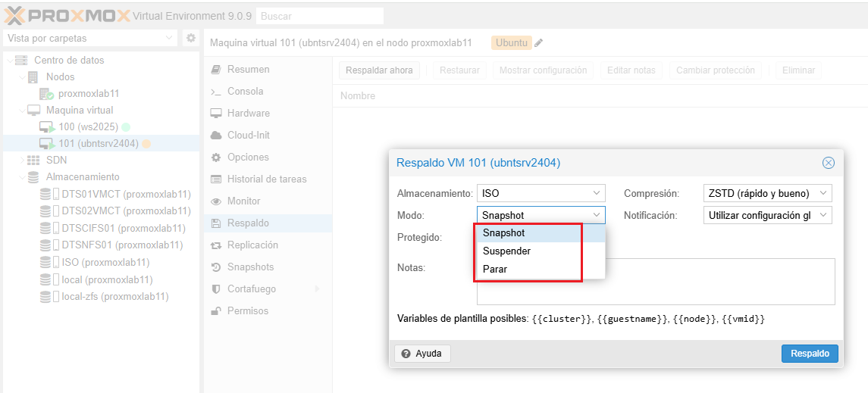The width and height of the screenshot is (868, 393).
Task: Select ISO (proxmoxlab11) storage
Action: click(101, 262)
